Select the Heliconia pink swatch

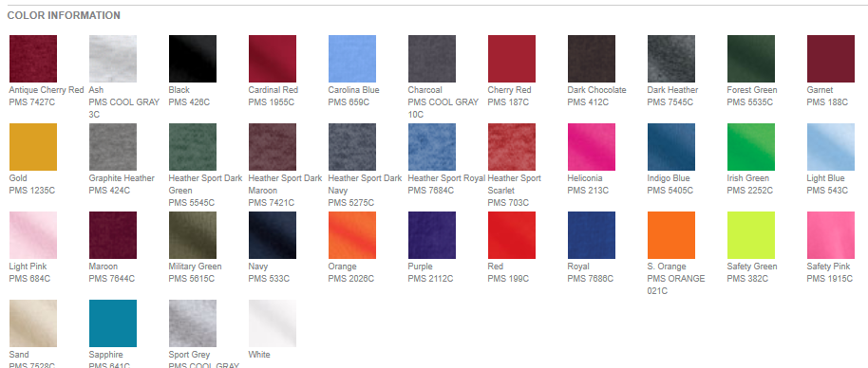[x=592, y=147]
